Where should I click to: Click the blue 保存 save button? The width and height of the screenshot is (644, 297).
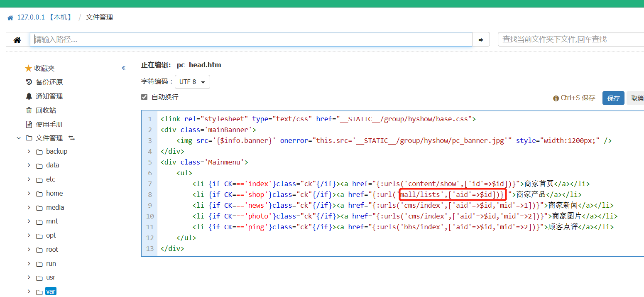coord(613,98)
